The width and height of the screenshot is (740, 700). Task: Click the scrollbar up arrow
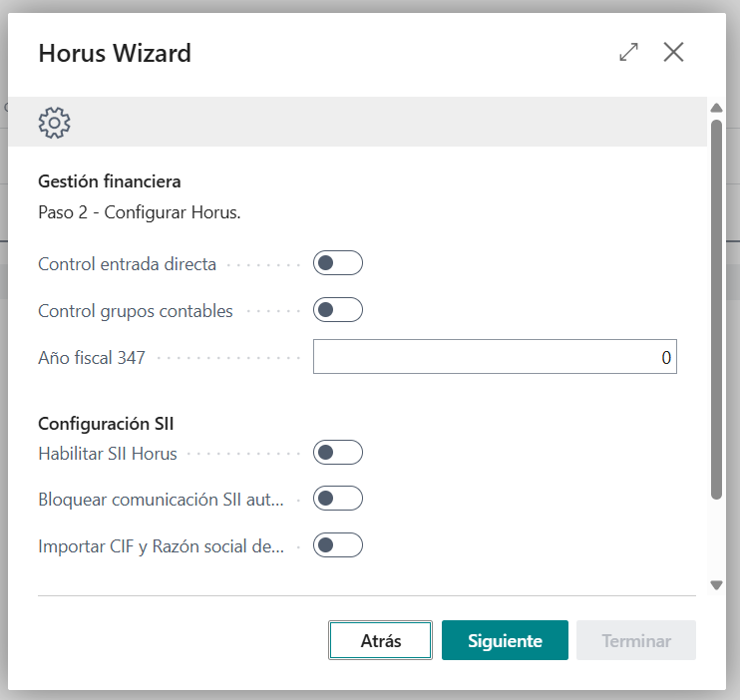click(716, 108)
